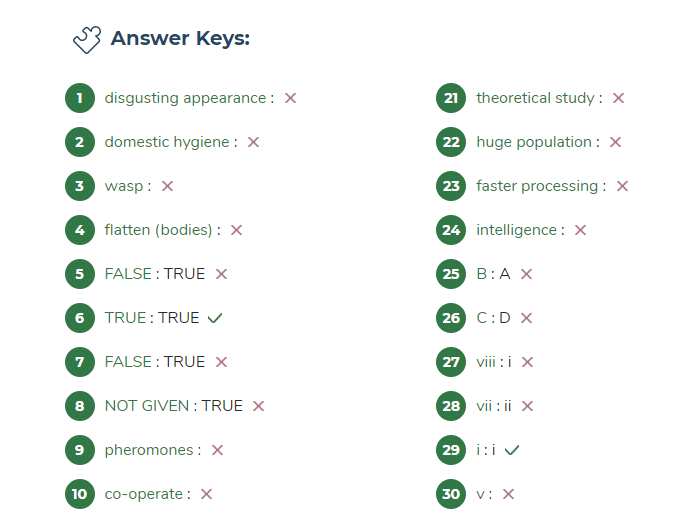Screen dimensions: 687x519
Task: Click the X mark beside wasp answer
Action: coord(167,186)
